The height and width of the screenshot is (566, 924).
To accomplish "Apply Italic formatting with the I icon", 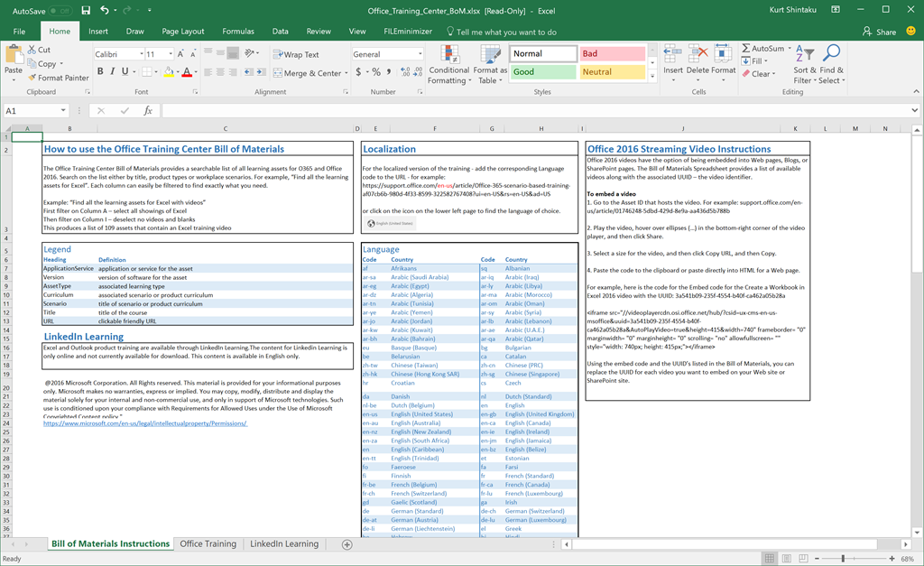I will pos(113,72).
